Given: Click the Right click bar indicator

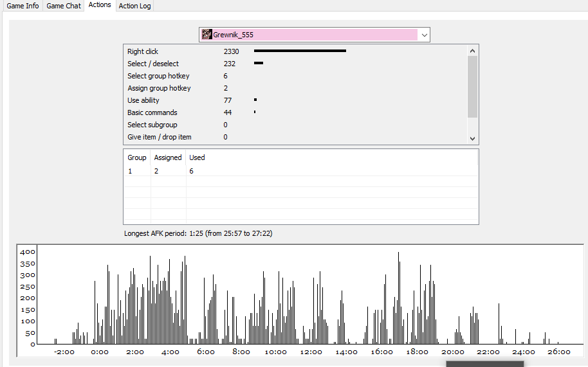Looking at the screenshot, I should 300,51.
